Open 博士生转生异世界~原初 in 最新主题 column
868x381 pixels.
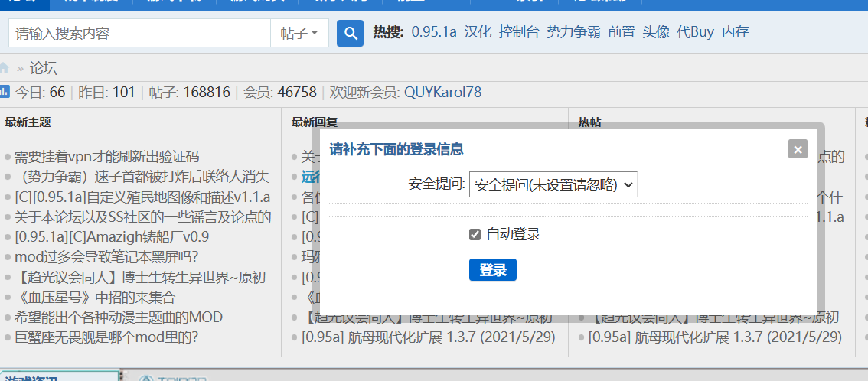(140, 278)
